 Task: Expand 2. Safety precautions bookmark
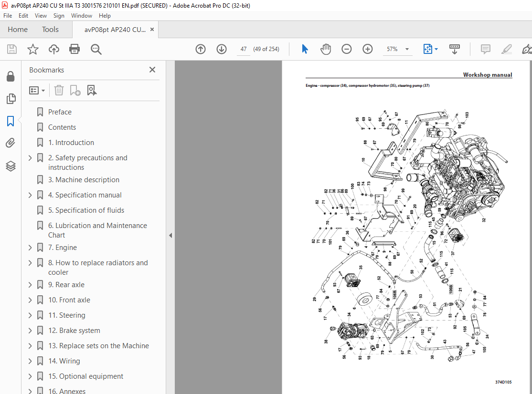tap(30, 158)
